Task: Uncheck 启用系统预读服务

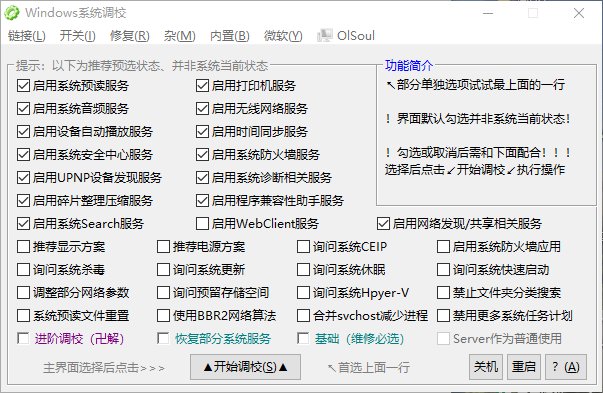Action: click(23, 85)
